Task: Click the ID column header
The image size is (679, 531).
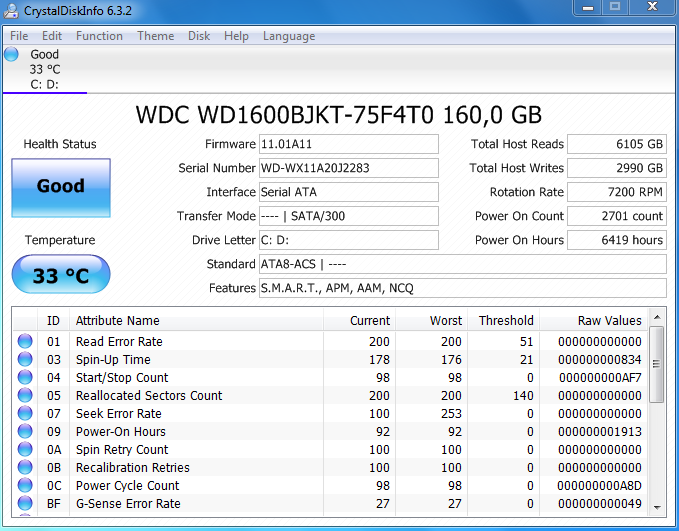Action: pos(53,321)
